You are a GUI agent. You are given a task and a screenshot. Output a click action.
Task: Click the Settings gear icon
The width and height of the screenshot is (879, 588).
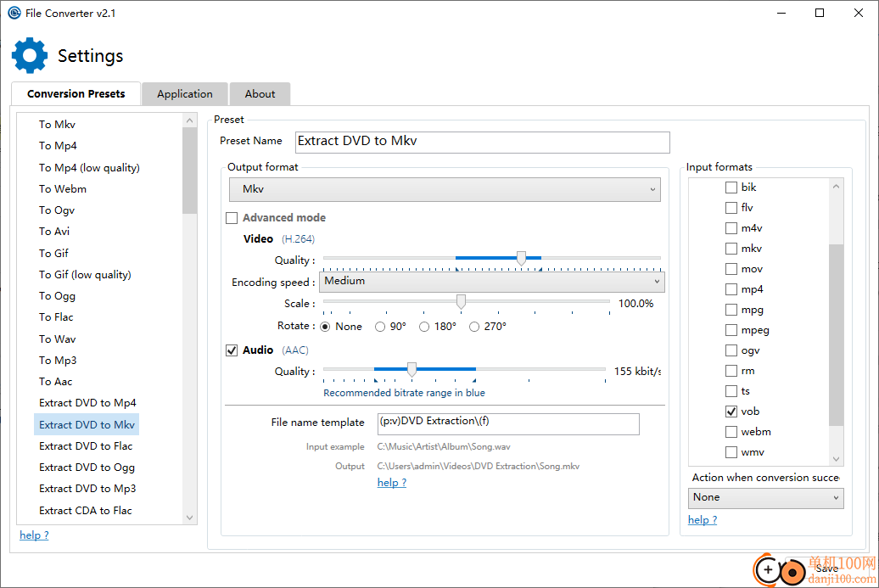[x=30, y=55]
